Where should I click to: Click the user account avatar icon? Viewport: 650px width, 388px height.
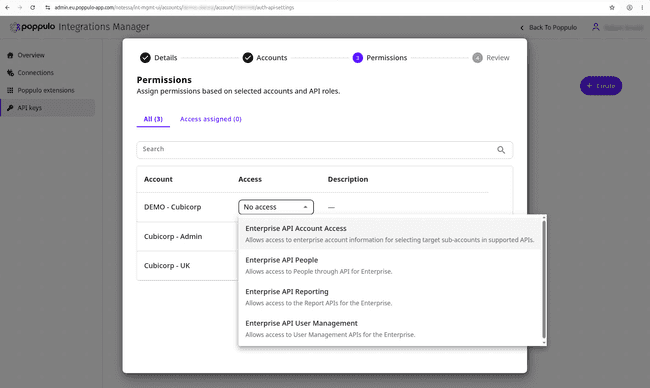tap(596, 27)
